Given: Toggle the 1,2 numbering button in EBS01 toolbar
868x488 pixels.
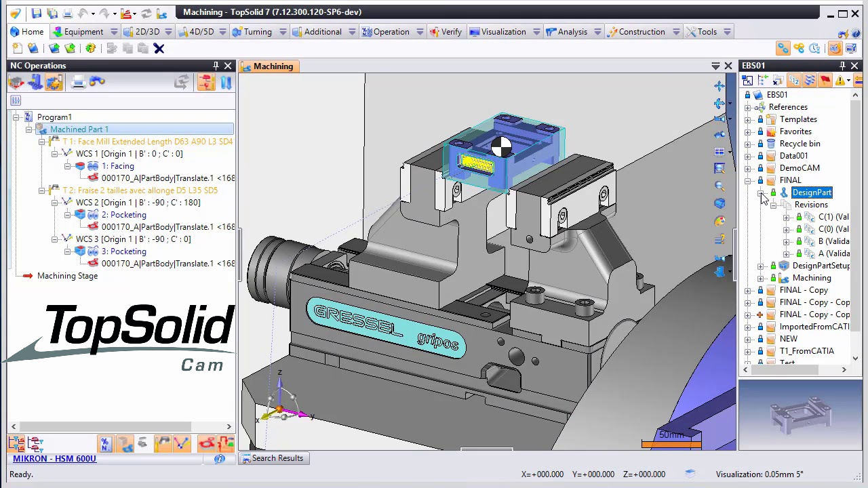Looking at the screenshot, I should tap(794, 81).
